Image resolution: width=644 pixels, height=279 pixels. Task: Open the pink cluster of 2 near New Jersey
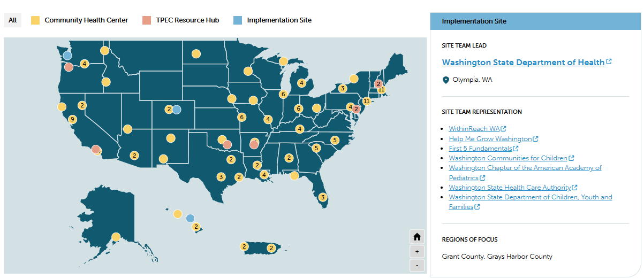[356, 109]
